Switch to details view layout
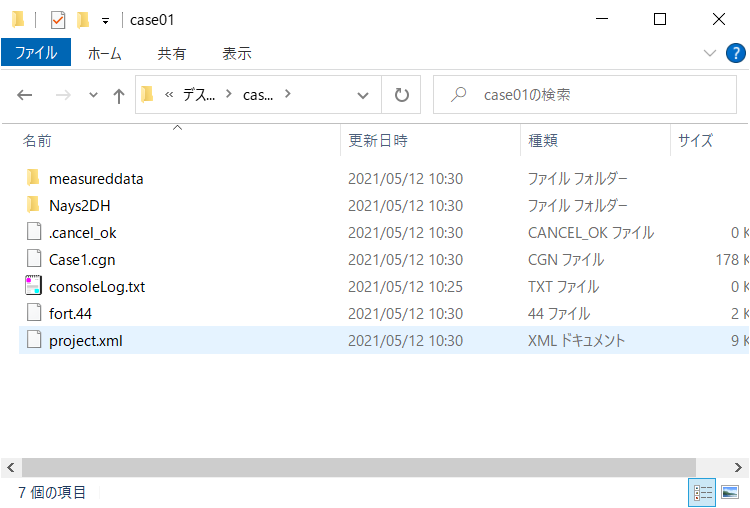750x508 pixels. pos(702,492)
